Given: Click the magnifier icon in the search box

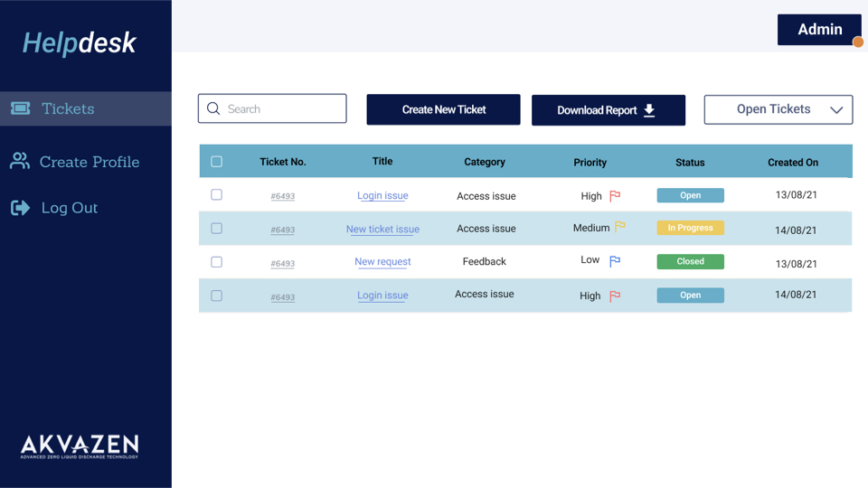Looking at the screenshot, I should pos(213,108).
